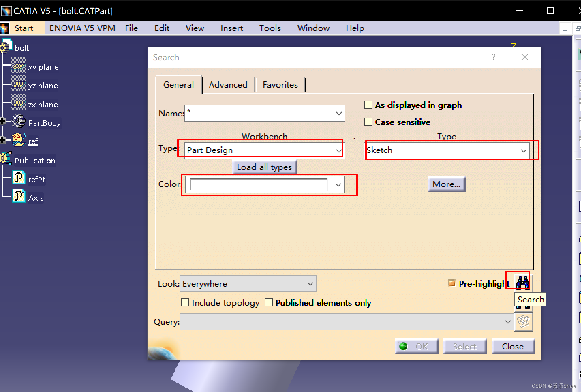Open the View menu
581x392 pixels.
[195, 28]
